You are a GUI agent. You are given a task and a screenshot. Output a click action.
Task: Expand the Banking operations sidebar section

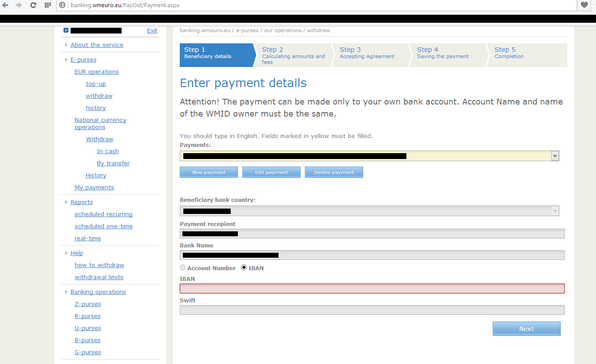coord(98,292)
